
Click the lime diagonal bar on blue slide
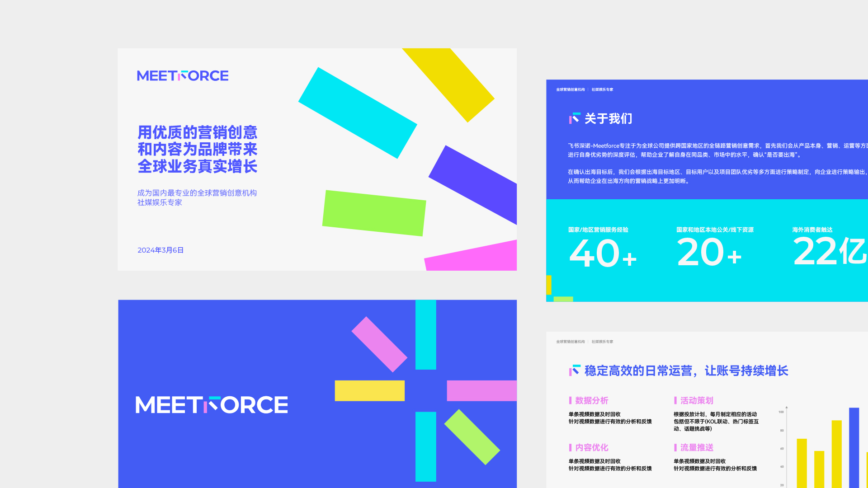[x=472, y=437]
